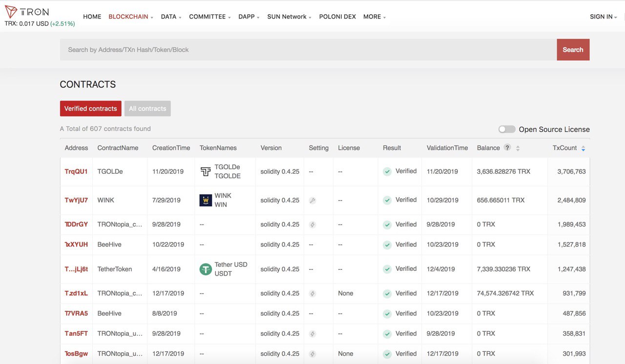
Task: Open contract address T...jLj6t
Action: [76, 269]
